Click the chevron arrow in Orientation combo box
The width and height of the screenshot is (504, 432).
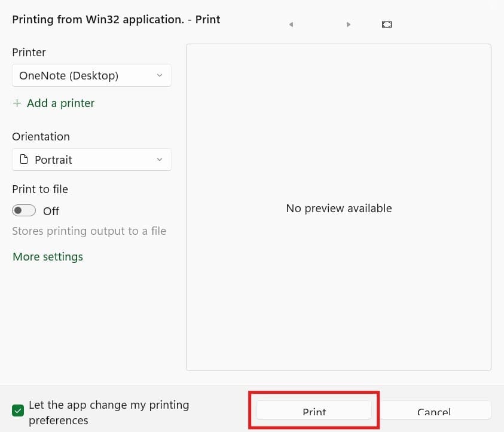coord(159,160)
